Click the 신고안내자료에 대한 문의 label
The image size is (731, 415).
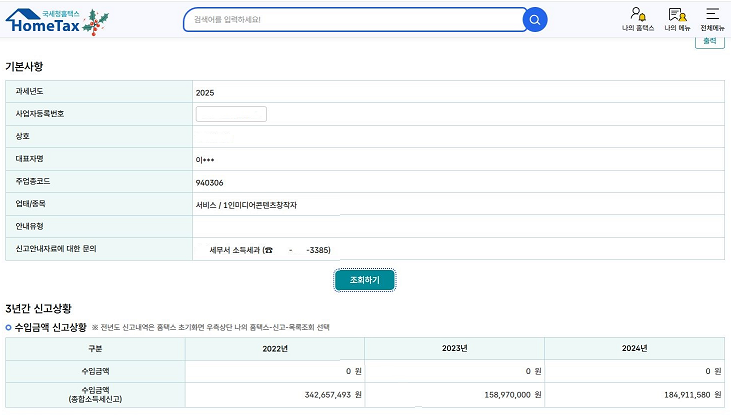click(56, 249)
